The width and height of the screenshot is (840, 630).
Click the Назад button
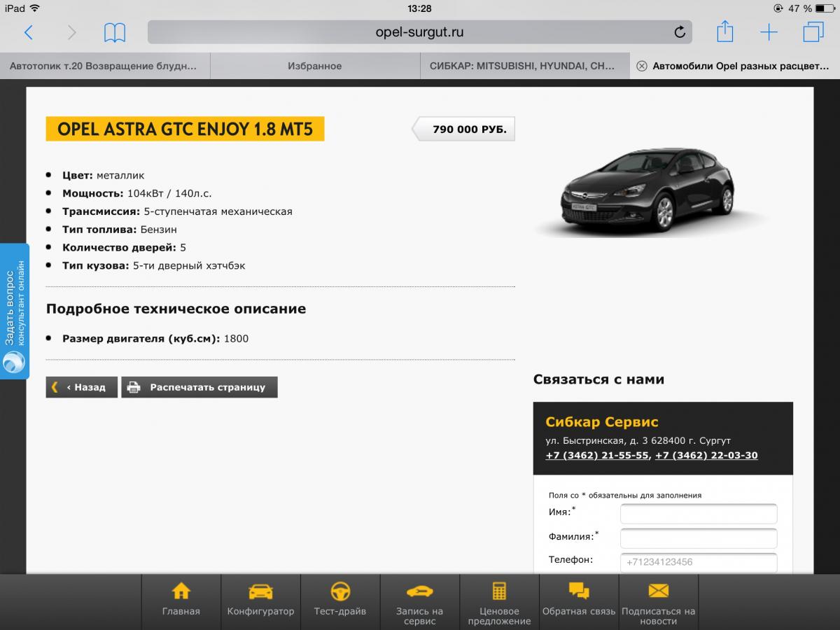(81, 387)
